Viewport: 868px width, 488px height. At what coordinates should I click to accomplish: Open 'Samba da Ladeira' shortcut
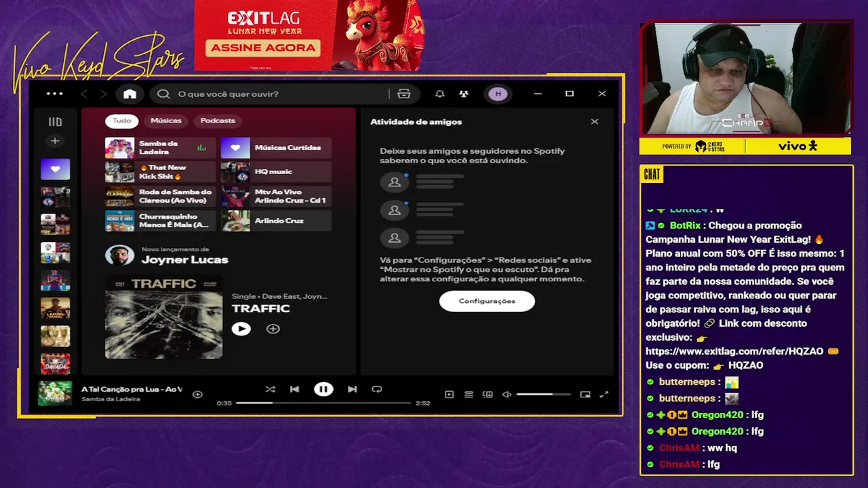pos(160,148)
